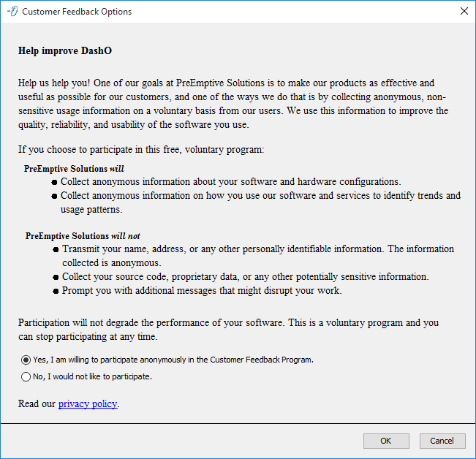Click the 'Participation will not degrade' paragraph
Screen dimensions: 476x459
[228, 330]
